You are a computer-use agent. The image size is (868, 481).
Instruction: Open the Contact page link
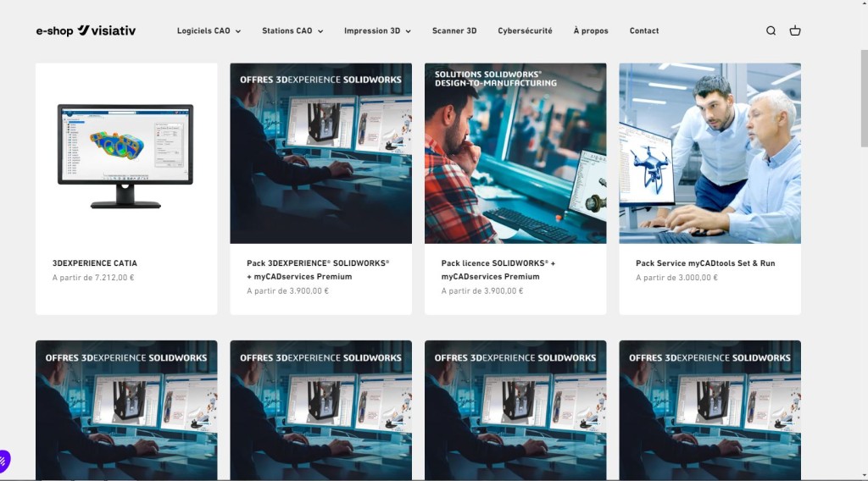644,30
